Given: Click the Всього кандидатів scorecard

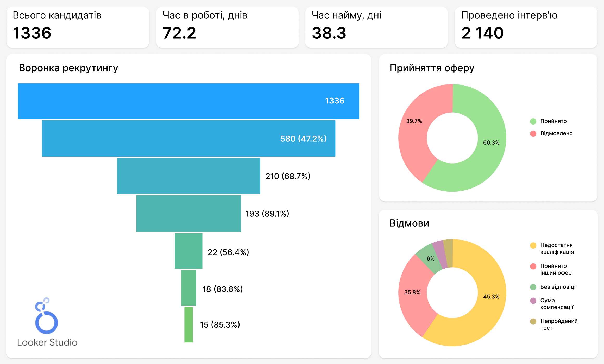Looking at the screenshot, I should [x=78, y=27].
